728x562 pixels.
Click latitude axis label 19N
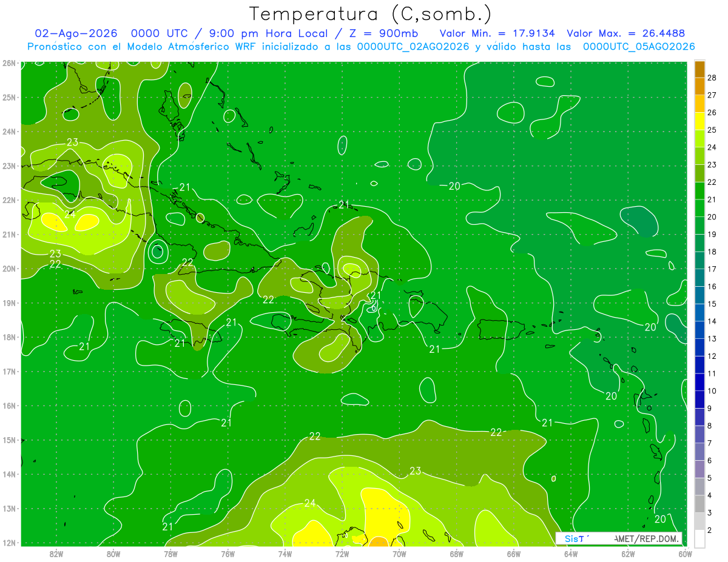tap(8, 303)
